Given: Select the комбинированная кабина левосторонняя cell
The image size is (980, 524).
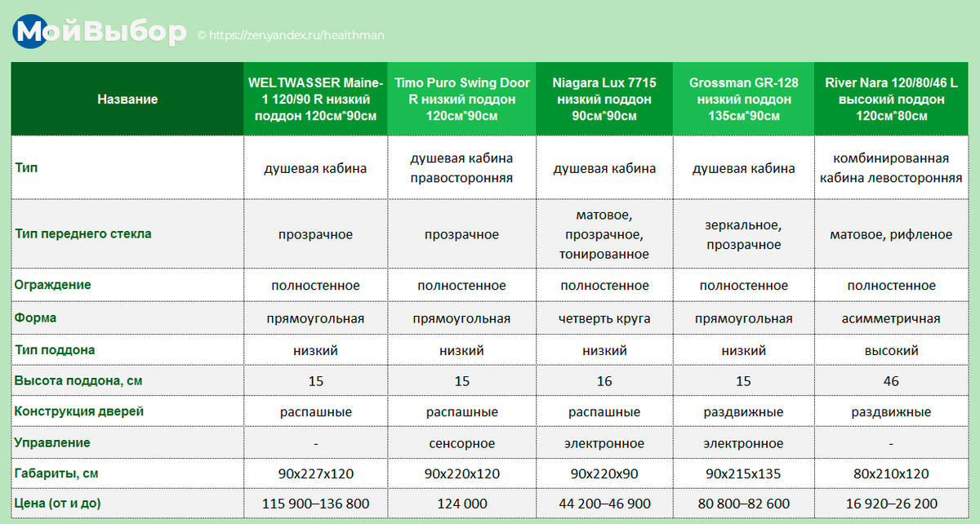Looking at the screenshot, I should (891, 168).
